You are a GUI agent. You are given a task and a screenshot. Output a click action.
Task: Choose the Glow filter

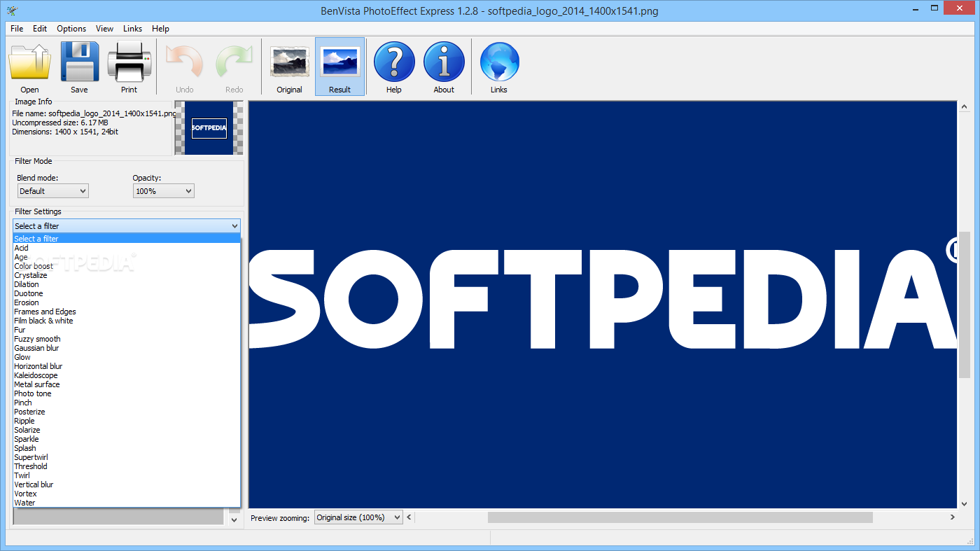coord(127,357)
